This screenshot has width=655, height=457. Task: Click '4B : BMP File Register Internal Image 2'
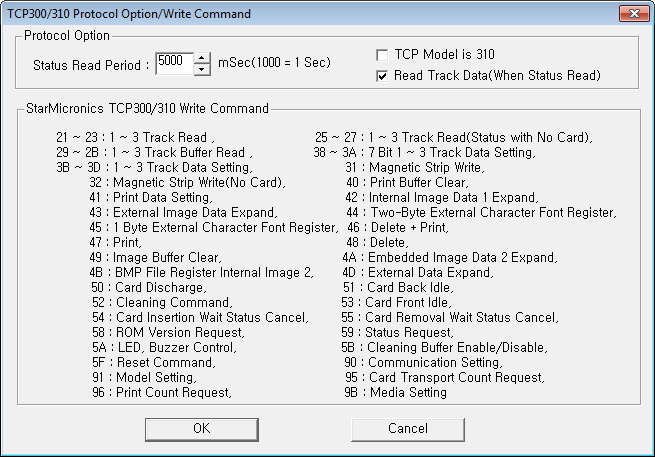pyautogui.click(x=201, y=273)
